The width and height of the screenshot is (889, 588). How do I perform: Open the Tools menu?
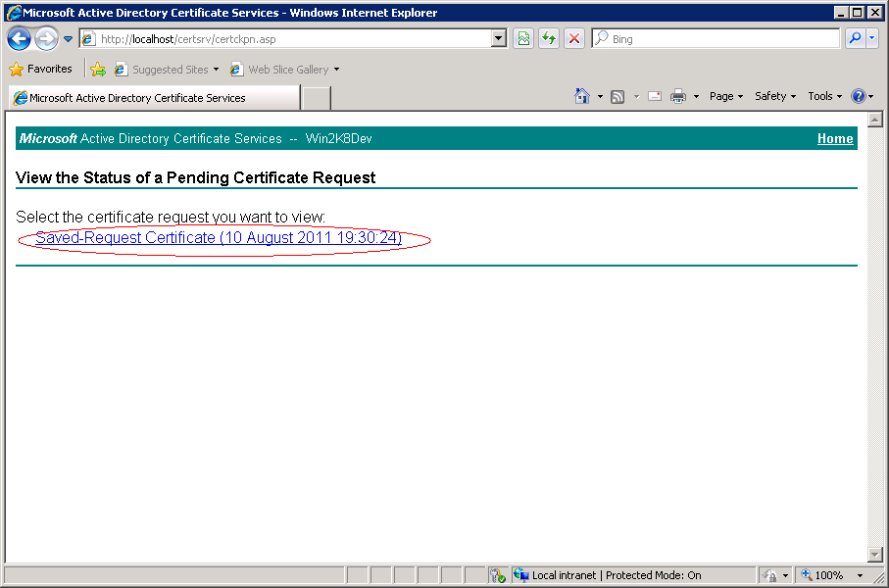pos(825,96)
